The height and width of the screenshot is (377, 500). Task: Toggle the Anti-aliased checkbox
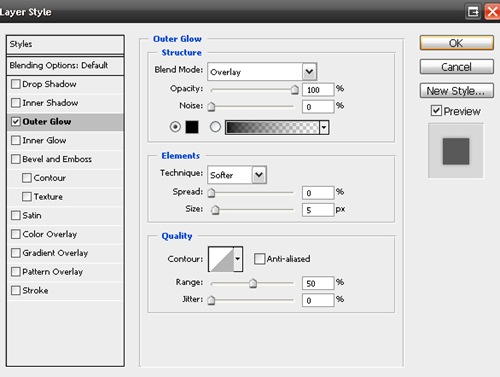coord(259,259)
